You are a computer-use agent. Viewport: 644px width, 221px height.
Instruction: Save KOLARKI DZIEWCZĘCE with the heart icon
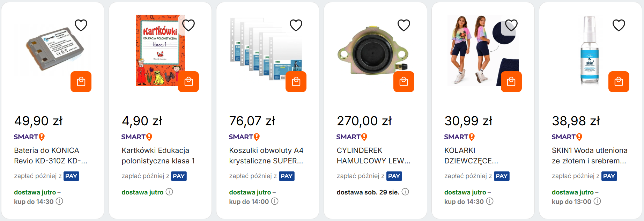[511, 25]
